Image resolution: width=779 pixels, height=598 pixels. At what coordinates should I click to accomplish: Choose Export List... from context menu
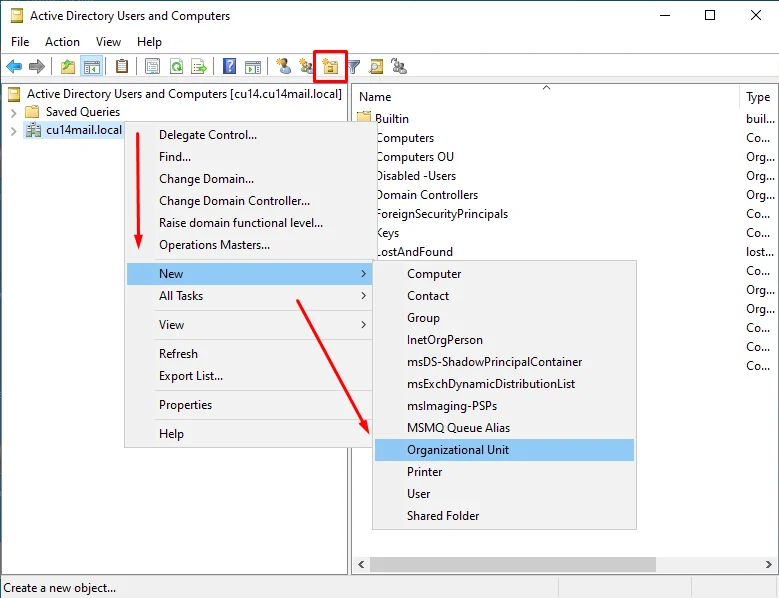[x=250, y=376]
